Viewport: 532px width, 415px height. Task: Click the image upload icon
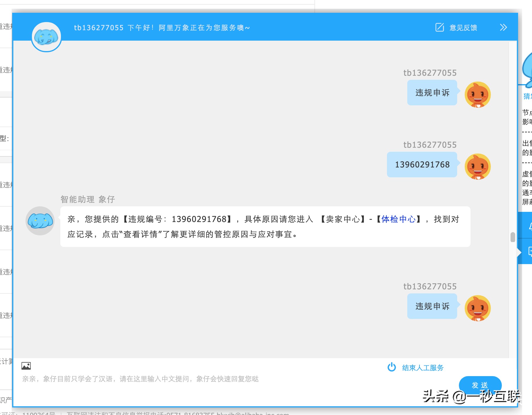point(26,366)
